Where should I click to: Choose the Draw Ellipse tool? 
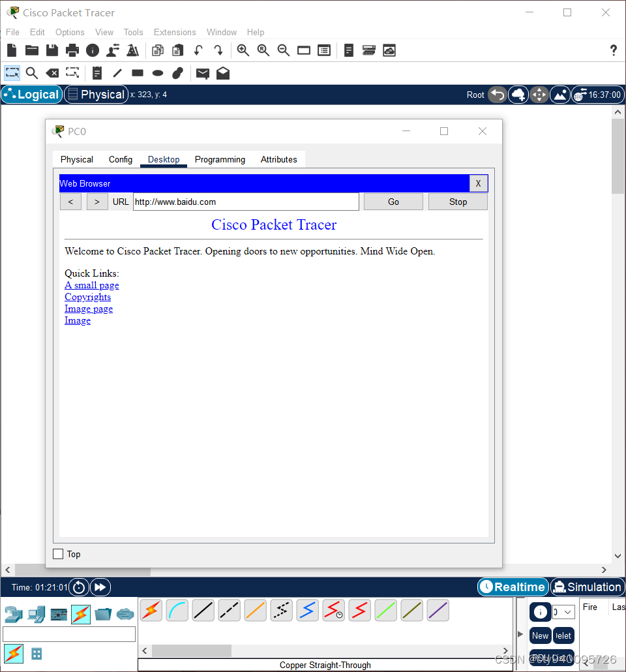pyautogui.click(x=158, y=73)
